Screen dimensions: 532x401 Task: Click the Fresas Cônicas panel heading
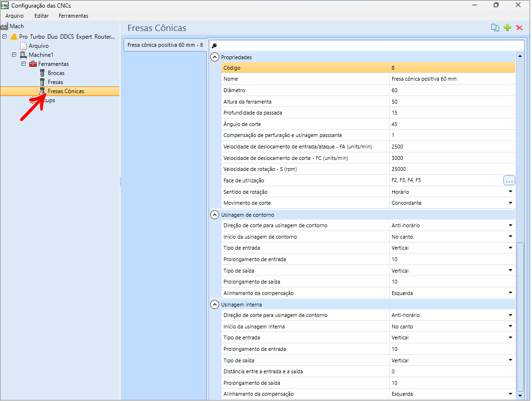[157, 28]
